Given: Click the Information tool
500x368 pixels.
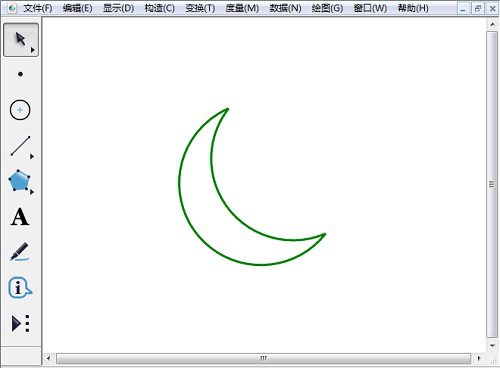Looking at the screenshot, I should pos(20,287).
